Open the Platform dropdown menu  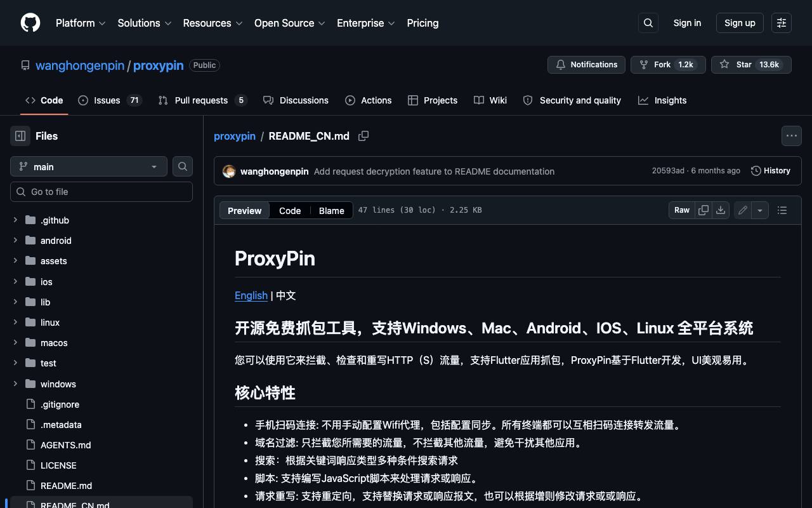click(81, 23)
